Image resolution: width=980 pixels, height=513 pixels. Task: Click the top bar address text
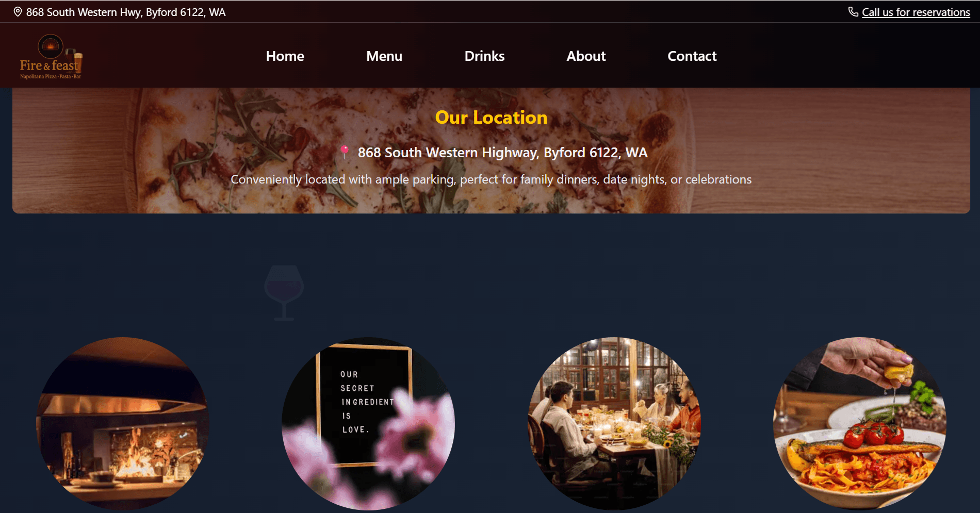[x=126, y=12]
